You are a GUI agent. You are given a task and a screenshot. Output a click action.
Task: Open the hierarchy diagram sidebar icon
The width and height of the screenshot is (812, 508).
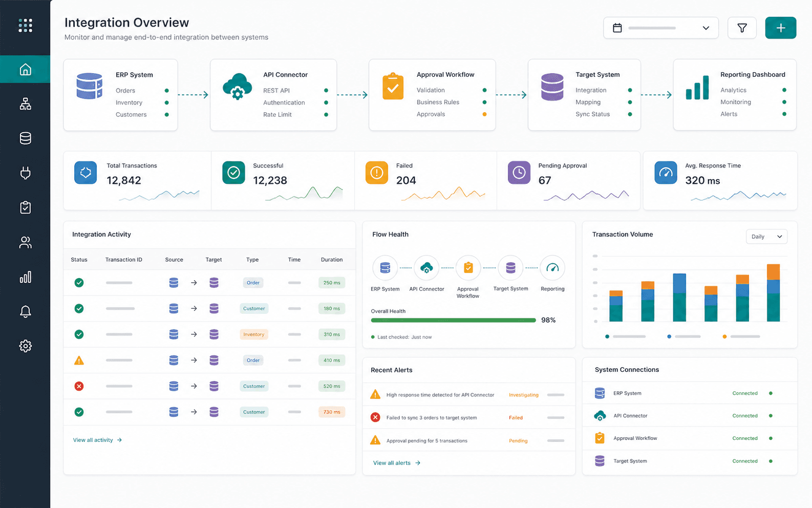[25, 104]
